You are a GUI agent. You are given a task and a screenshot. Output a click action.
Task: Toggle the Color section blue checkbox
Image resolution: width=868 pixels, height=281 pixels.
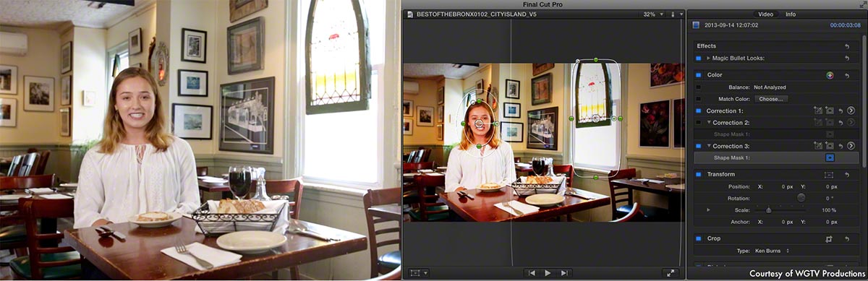pyautogui.click(x=699, y=75)
